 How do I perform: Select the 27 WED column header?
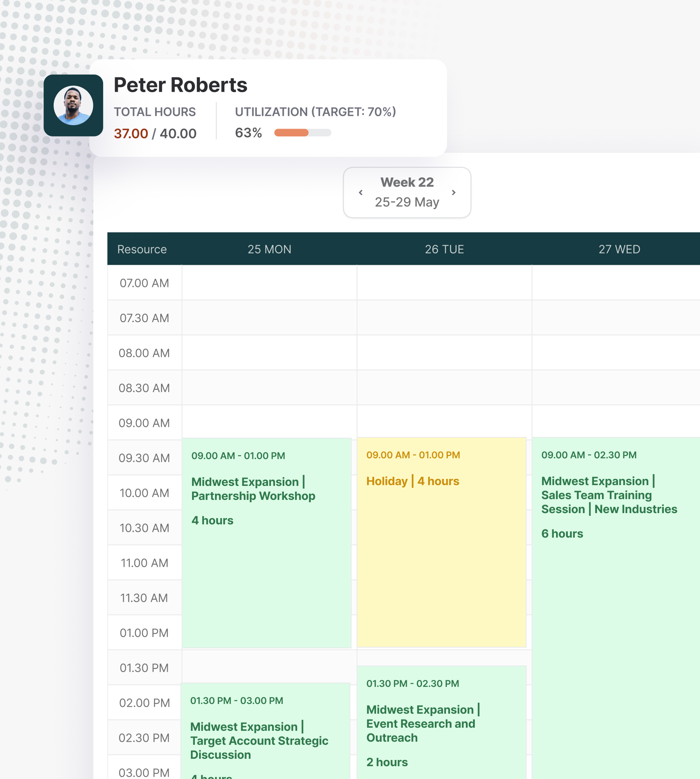pyautogui.click(x=619, y=249)
